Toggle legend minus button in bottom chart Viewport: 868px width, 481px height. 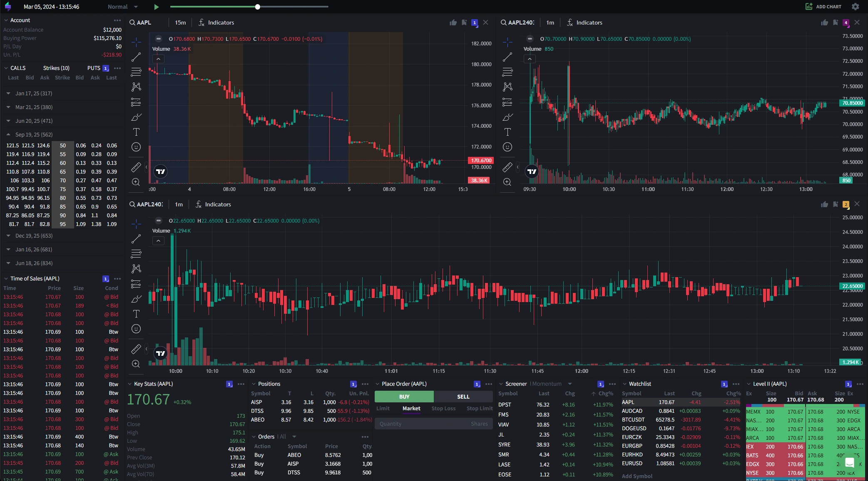click(x=158, y=221)
